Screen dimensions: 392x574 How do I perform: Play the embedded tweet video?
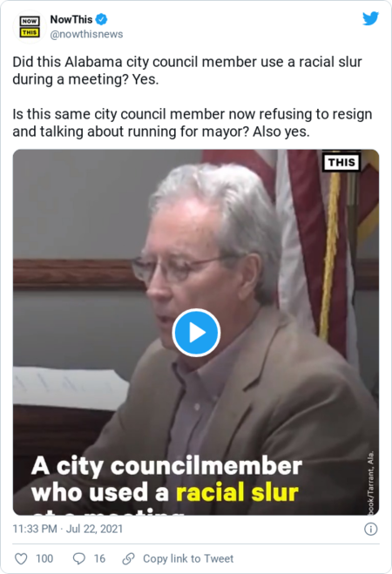pos(196,333)
